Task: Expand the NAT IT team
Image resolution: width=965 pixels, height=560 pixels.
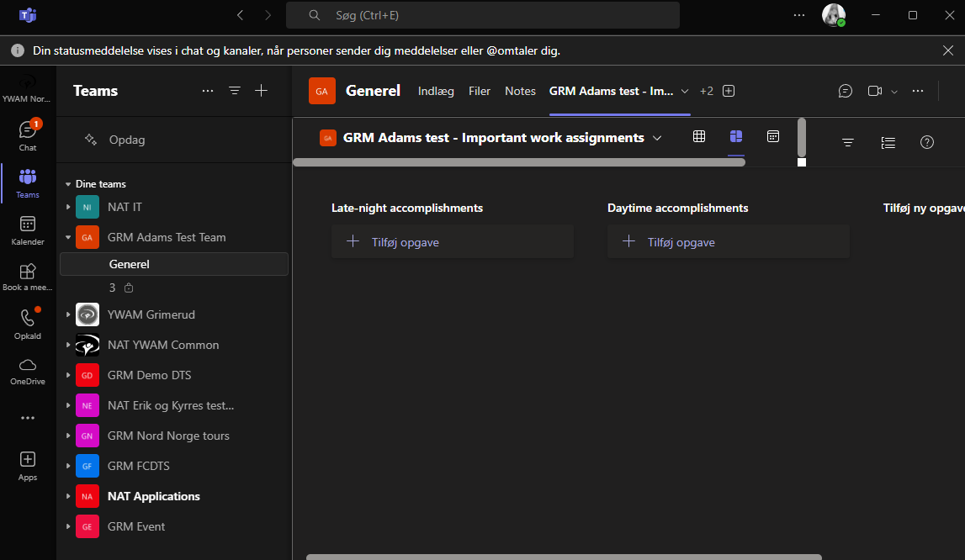Action: tap(68, 208)
